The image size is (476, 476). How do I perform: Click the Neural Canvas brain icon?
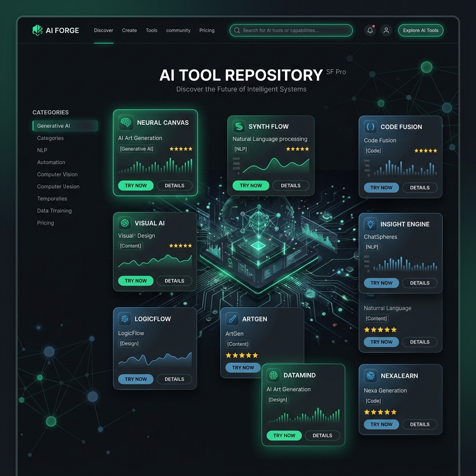[126, 122]
